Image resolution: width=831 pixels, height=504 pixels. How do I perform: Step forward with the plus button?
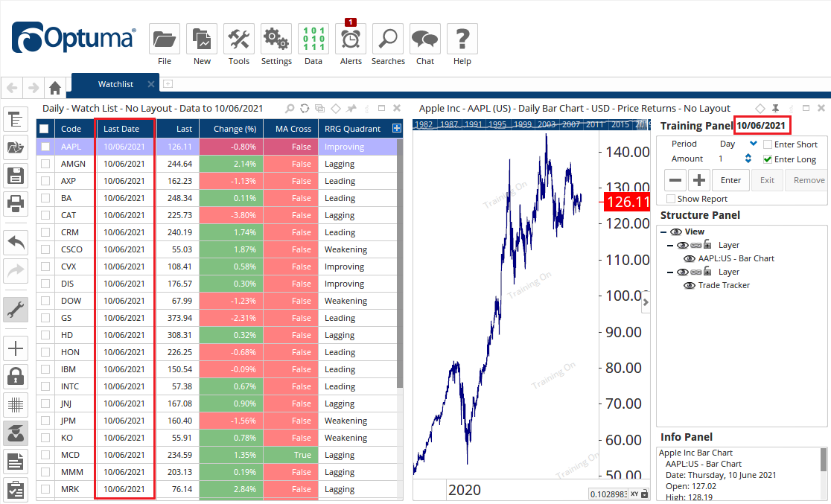click(x=699, y=180)
